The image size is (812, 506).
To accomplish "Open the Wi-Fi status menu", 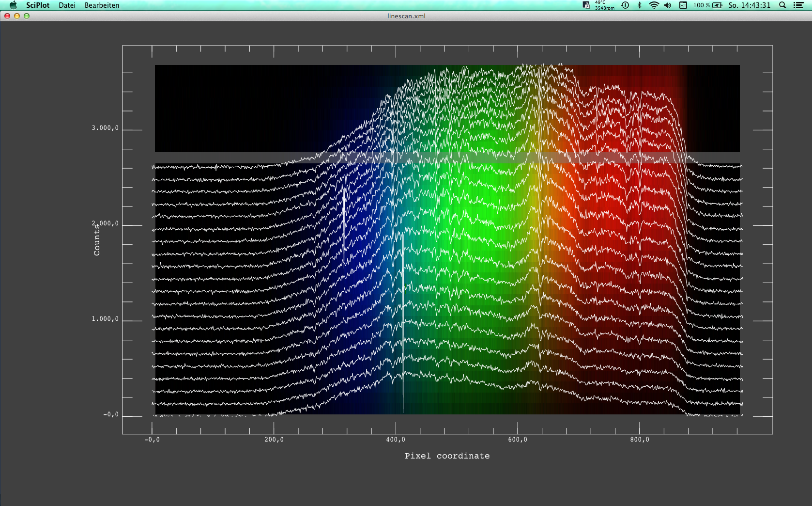I will (x=654, y=5).
